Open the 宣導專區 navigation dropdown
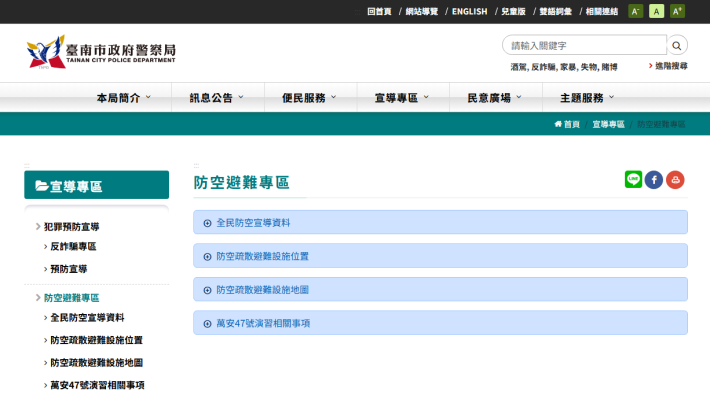710x399 pixels. (401, 97)
